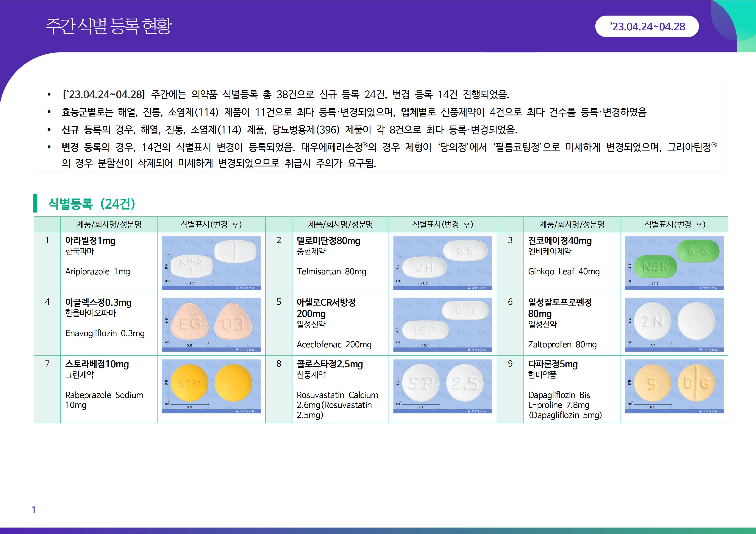Click the 아라빌정1mg pill image
The width and height of the screenshot is (756, 534).
point(211,263)
